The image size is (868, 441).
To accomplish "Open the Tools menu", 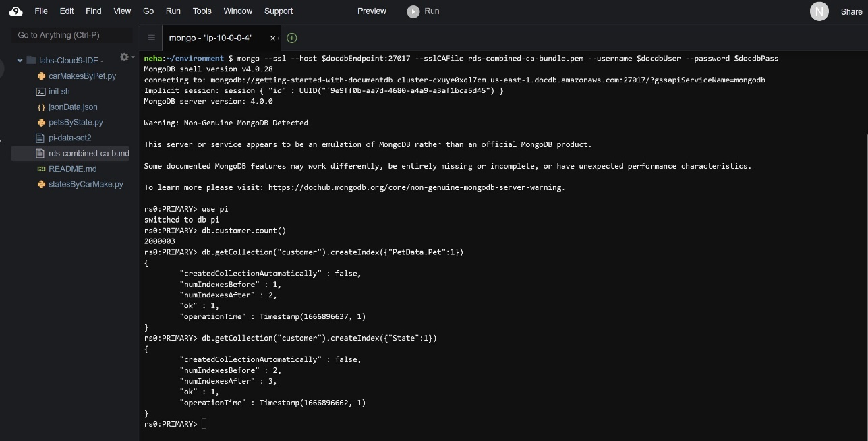I will point(202,11).
